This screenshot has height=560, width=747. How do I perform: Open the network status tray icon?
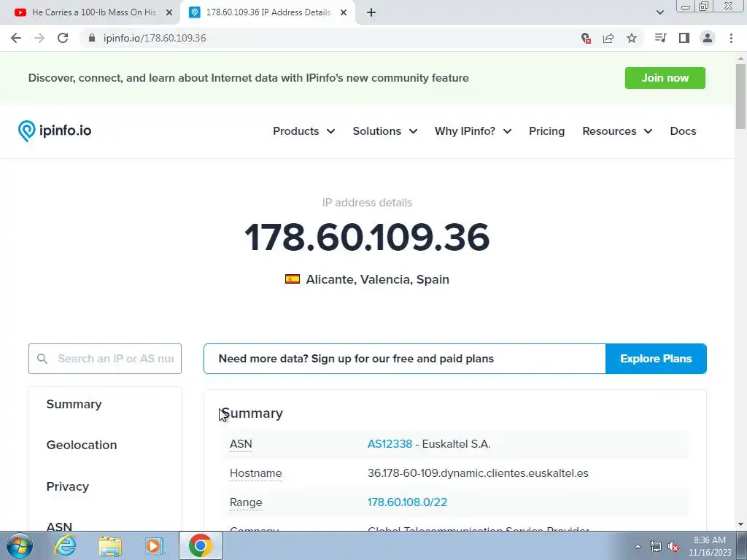(x=656, y=546)
